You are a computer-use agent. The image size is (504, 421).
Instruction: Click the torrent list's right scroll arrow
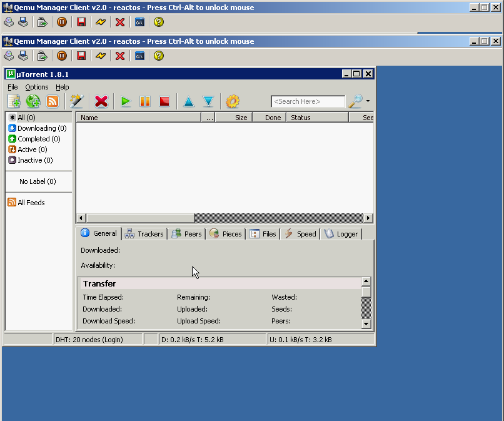point(368,218)
